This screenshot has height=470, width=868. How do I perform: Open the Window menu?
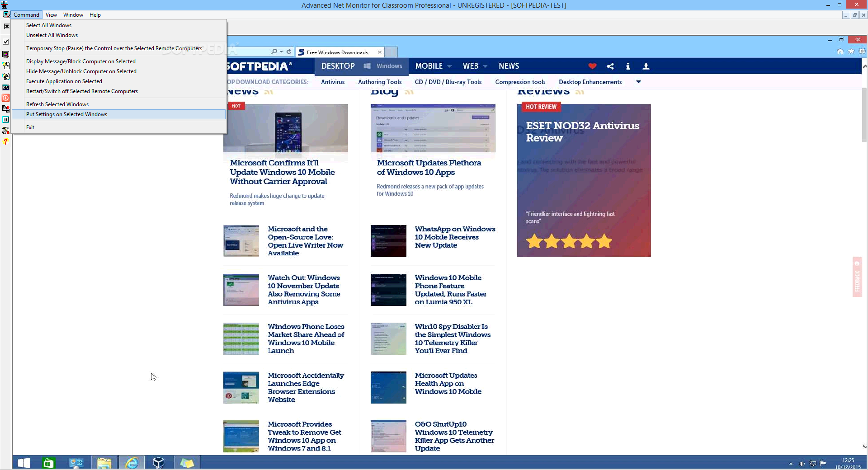(x=73, y=15)
